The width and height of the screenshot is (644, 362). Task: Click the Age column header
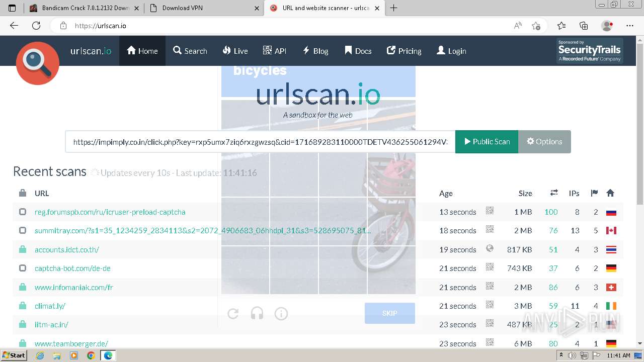click(446, 193)
